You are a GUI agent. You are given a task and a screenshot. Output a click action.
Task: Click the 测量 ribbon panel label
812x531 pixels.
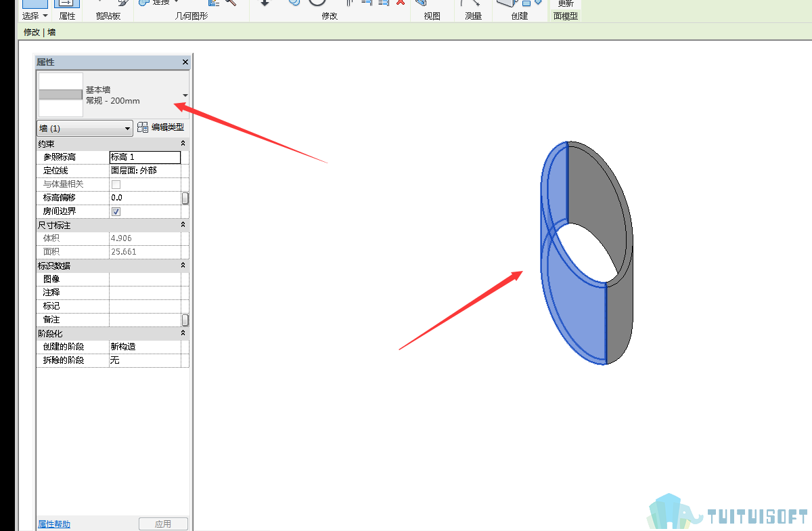[474, 16]
